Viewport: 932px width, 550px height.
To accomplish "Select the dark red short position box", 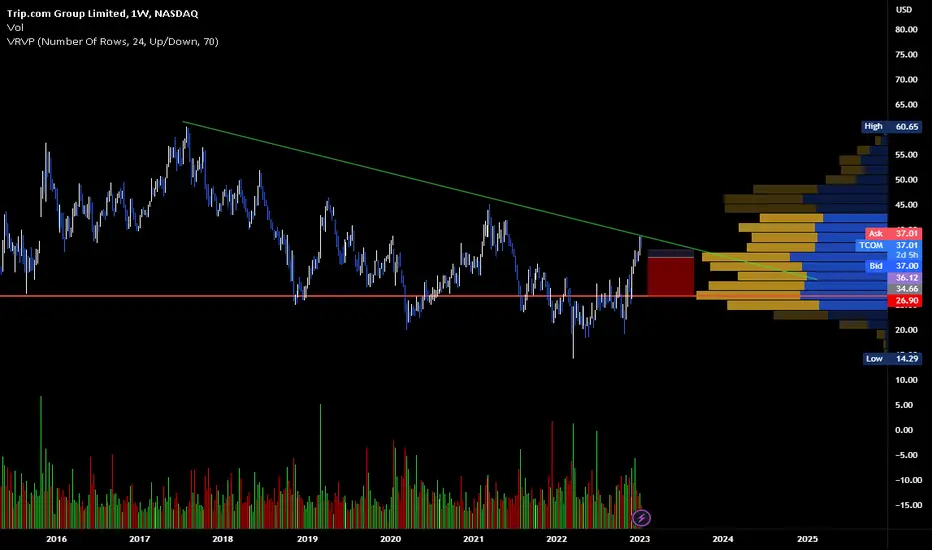I will coord(670,276).
